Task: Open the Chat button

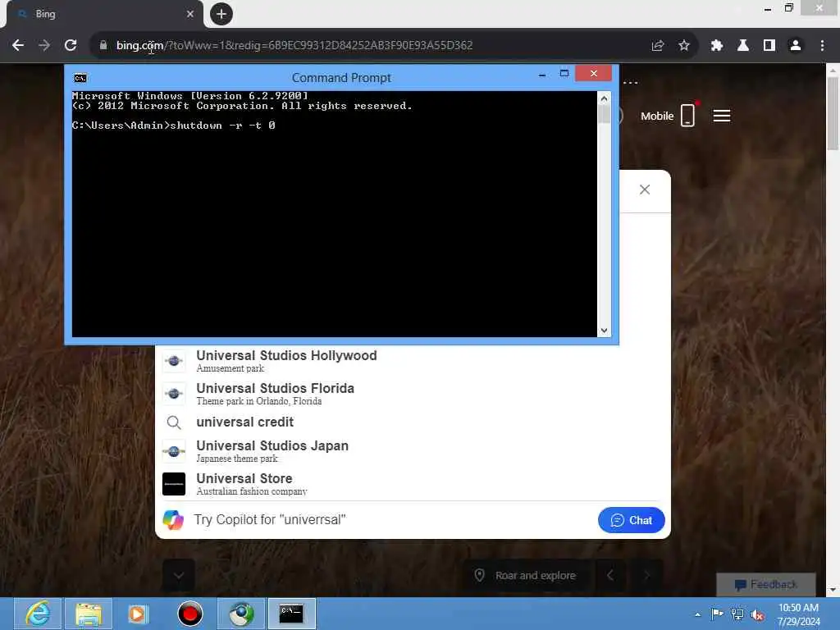Action: 631,520
